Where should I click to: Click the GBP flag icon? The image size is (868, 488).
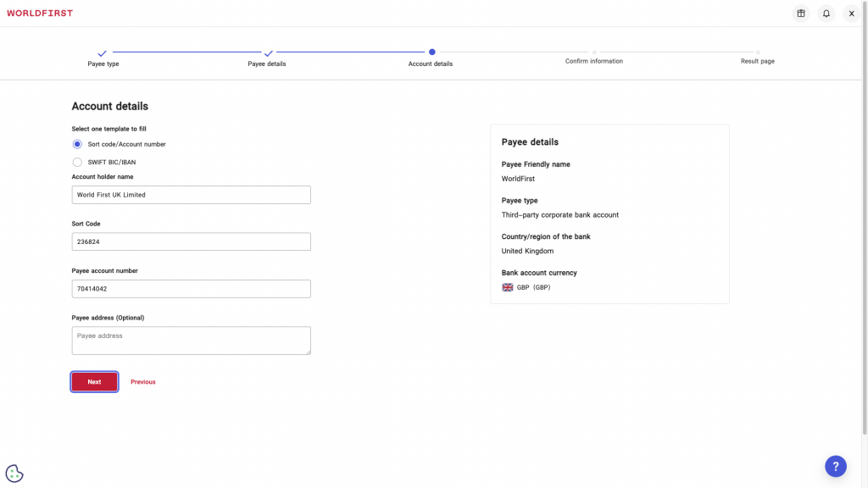click(508, 287)
